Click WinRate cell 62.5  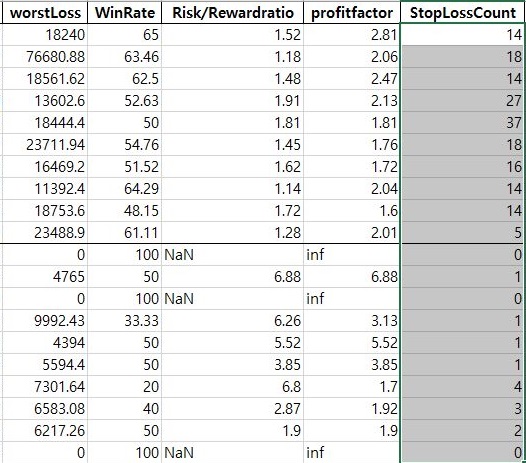124,79
